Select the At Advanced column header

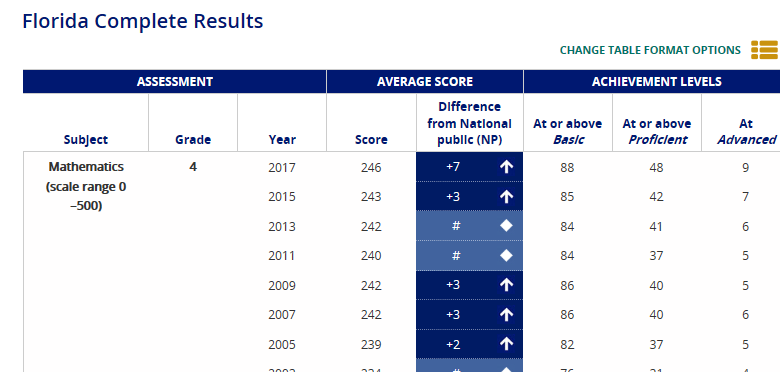coord(746,131)
